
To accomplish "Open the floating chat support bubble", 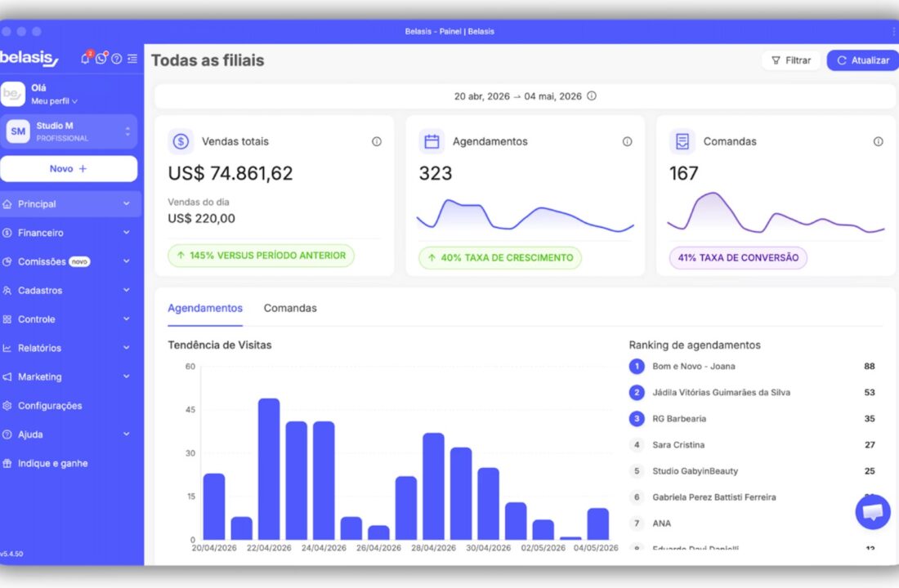I will pyautogui.click(x=873, y=511).
